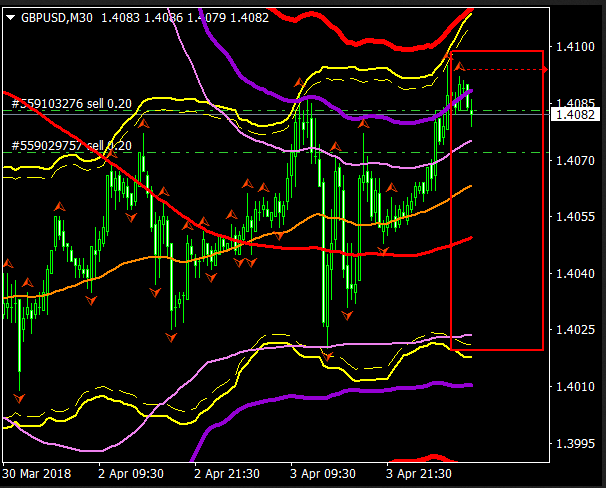Click the 30 Mar 2018 date label
The image size is (606, 488).
coord(39,472)
